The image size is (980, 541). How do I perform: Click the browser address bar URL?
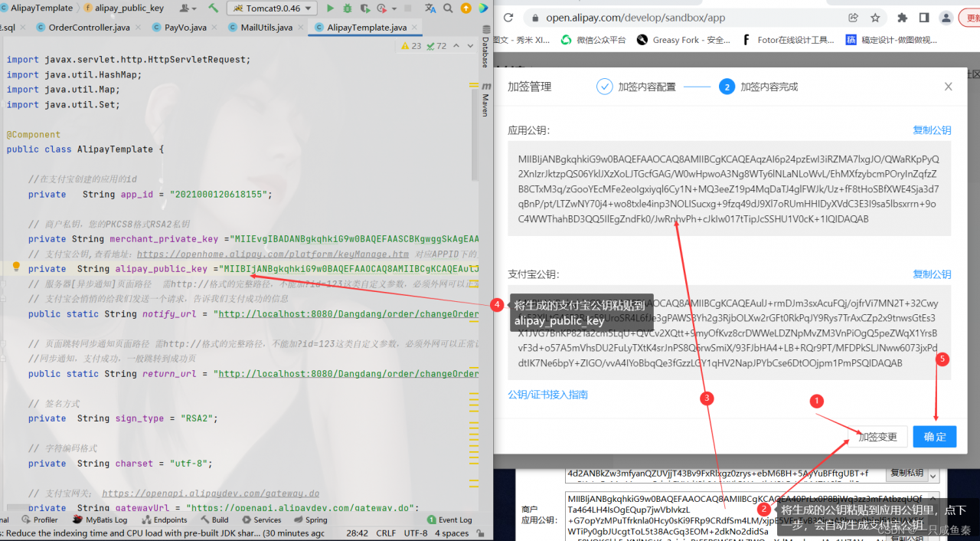tap(635, 18)
